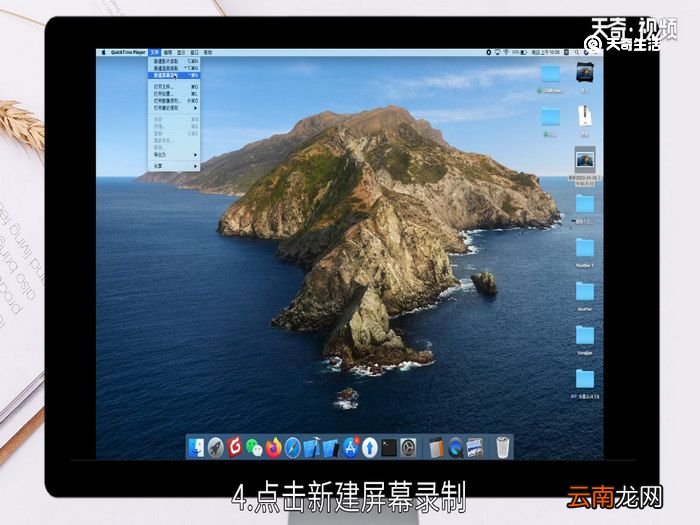The image size is (700, 525).
Task: Open the 显示 (View) menu
Action: click(x=181, y=52)
